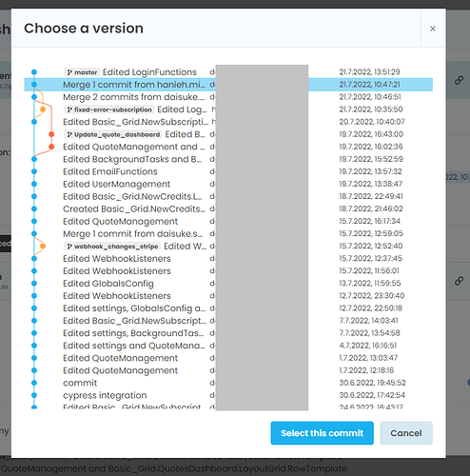The image size is (470, 476).
Task: Cancel the version selection
Action: [x=406, y=433]
